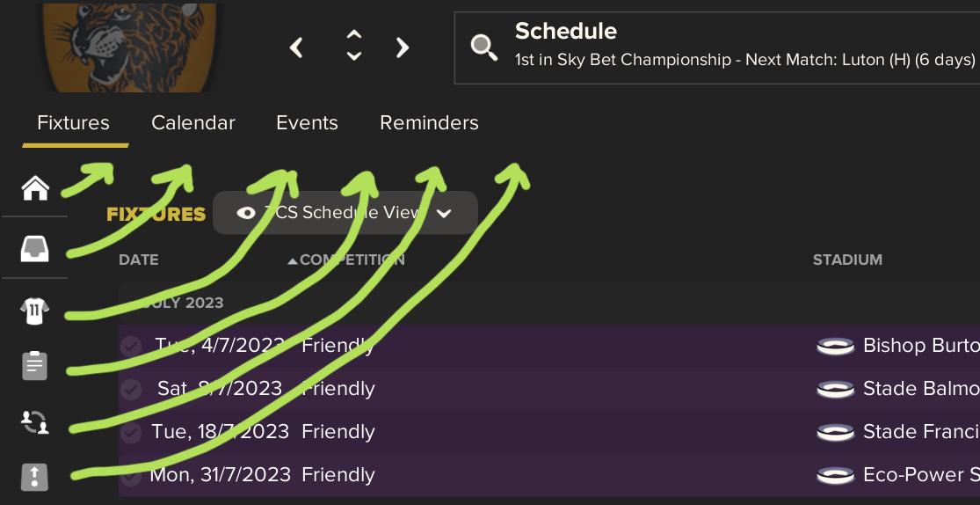Viewport: 980px width, 505px height.
Task: Toggle the checkmark for Tue 18/7/2023 friendly
Action: tap(131, 432)
